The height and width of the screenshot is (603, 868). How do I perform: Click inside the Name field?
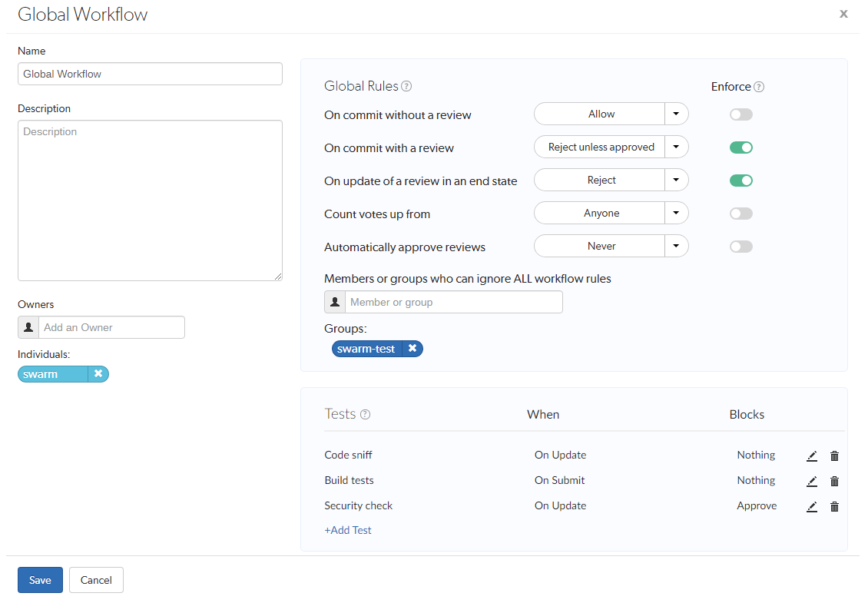tap(150, 74)
